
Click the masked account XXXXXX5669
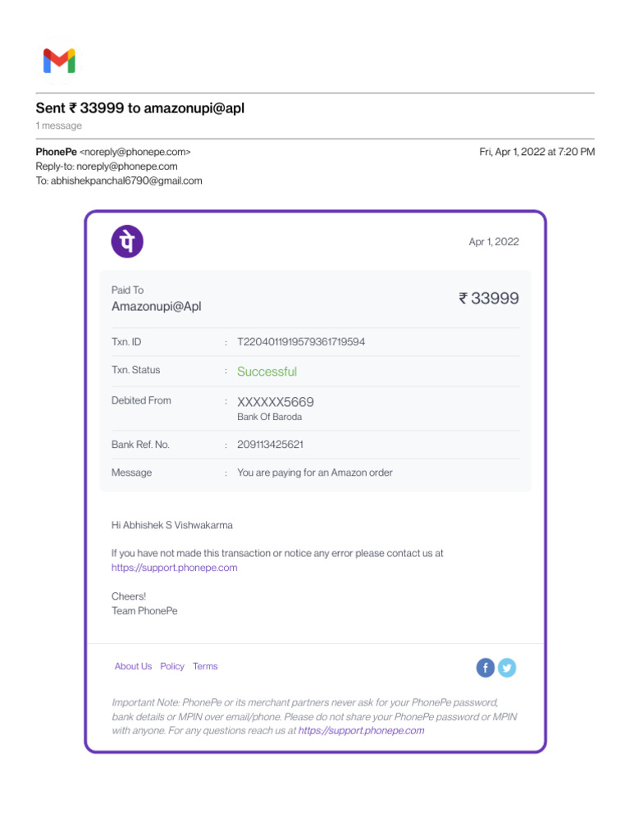coord(276,402)
